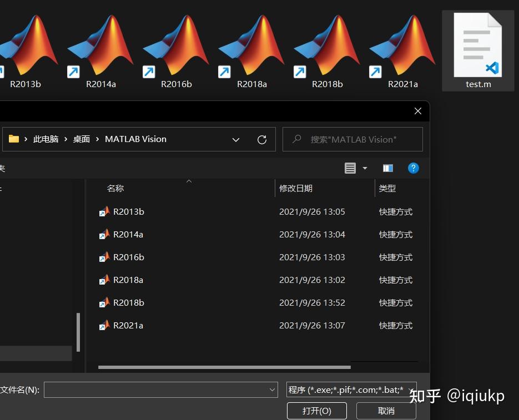Navigate to 此电脑 in the address bar
This screenshot has width=519, height=420.
(46, 139)
